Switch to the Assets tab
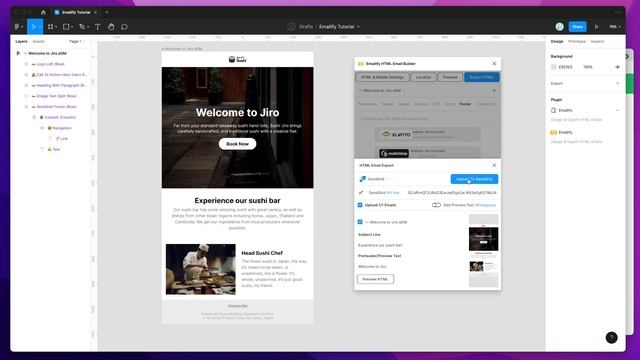This screenshot has width=640, height=360. click(38, 42)
